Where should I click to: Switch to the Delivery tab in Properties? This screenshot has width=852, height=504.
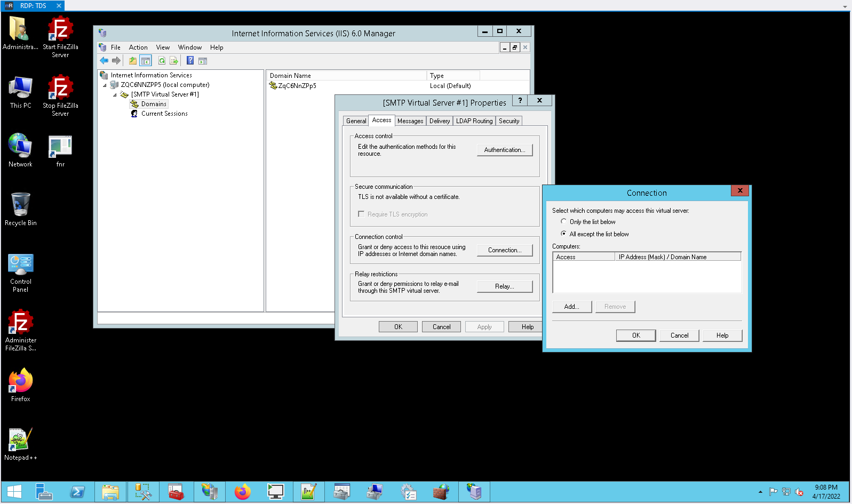point(440,121)
